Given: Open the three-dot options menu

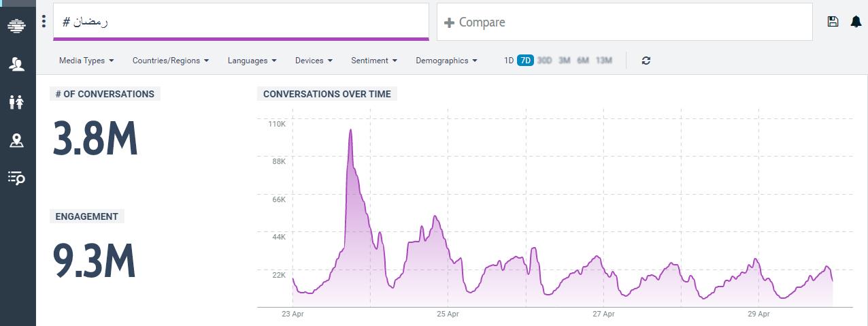Looking at the screenshot, I should pyautogui.click(x=44, y=22).
